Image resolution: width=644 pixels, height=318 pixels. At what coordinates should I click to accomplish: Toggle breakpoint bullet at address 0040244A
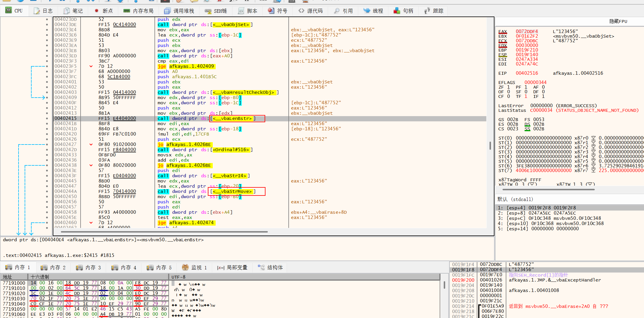(x=47, y=191)
